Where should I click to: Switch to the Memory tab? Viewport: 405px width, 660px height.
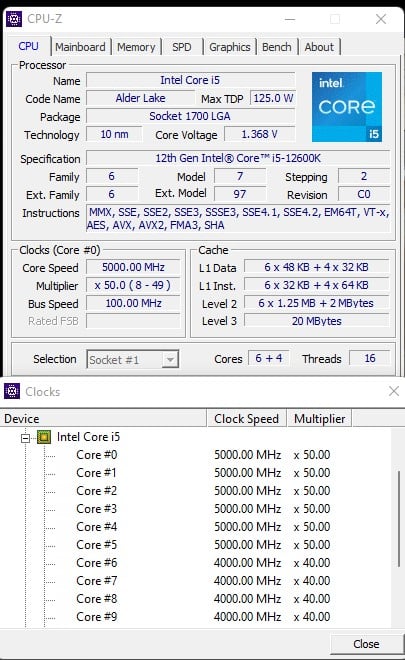[136, 47]
